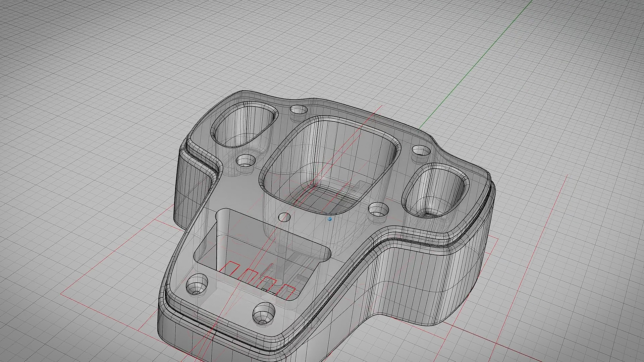Select the small hole above the right oval pocket

click(x=421, y=150)
